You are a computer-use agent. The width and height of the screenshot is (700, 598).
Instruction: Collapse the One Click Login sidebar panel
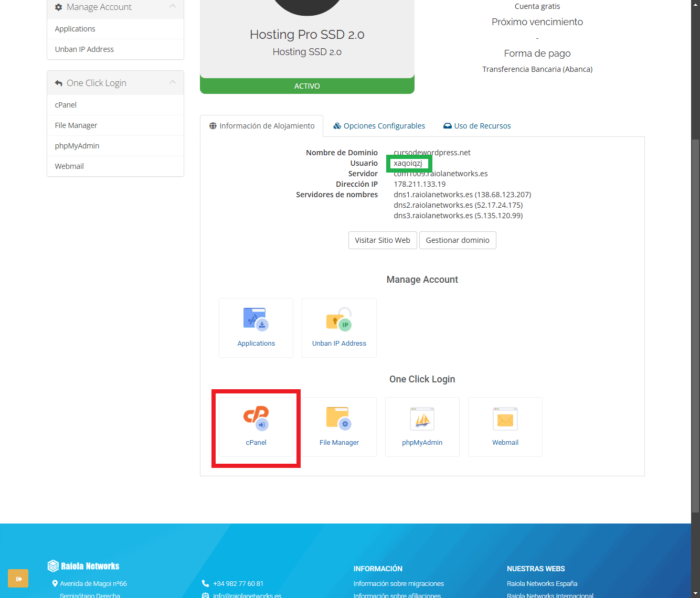[173, 82]
